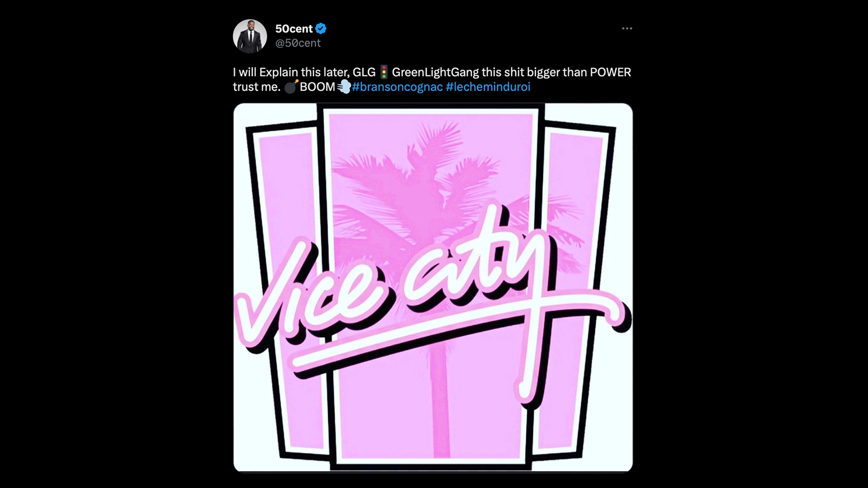Viewport: 868px width, 488px height.
Task: Open the three-dot more options menu
Action: pyautogui.click(x=627, y=28)
